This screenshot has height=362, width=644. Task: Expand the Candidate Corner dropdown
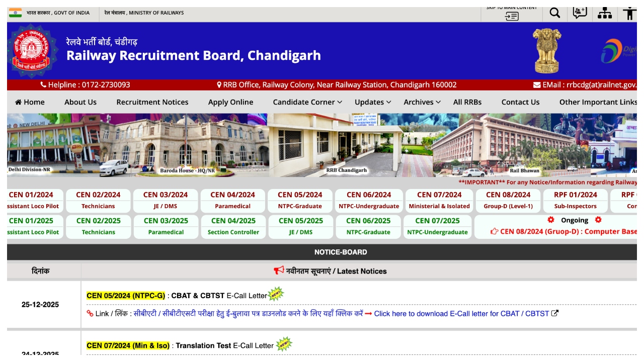[307, 102]
